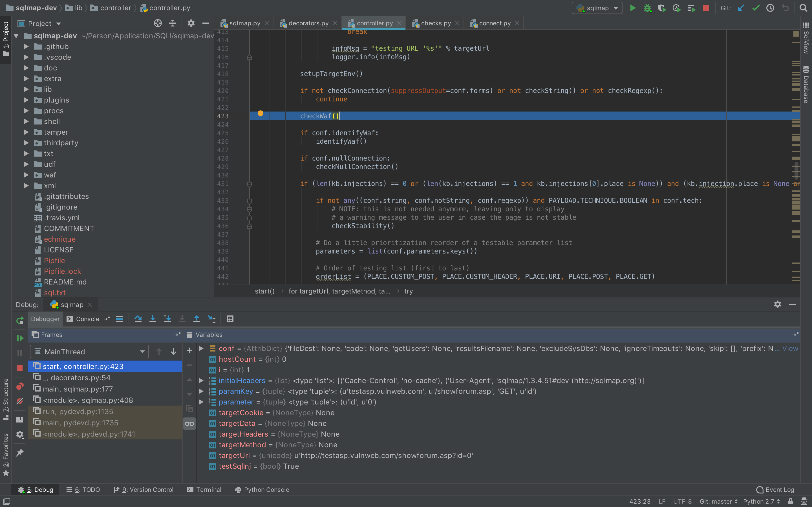Expand the plugins folder in project tree

(26, 100)
